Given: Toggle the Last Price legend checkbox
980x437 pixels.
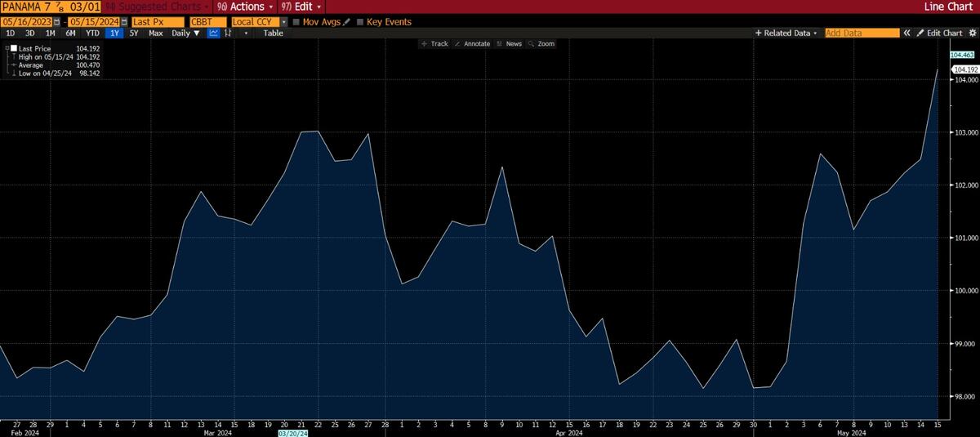Looking at the screenshot, I should pyautogui.click(x=13, y=48).
